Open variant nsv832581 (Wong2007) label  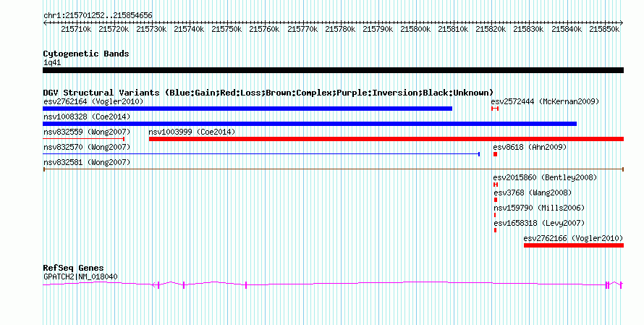(87, 162)
